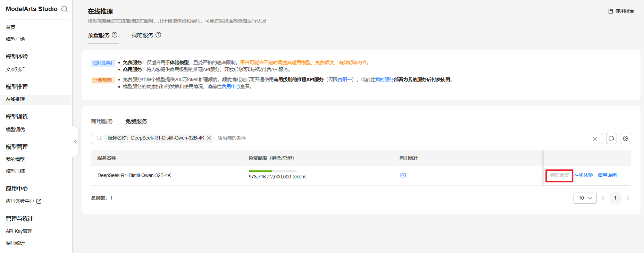Open 应用体验中心 external link
644x253 pixels.
[24, 201]
